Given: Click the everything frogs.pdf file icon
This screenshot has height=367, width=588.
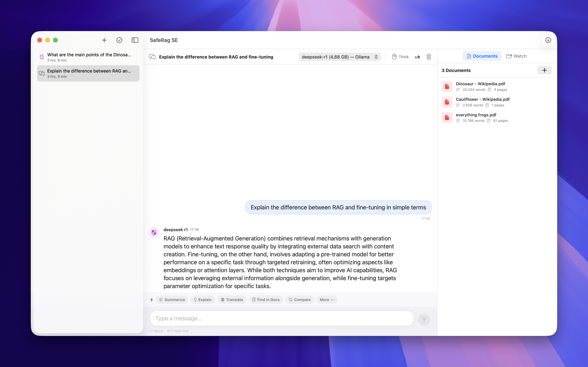Looking at the screenshot, I should 447,117.
